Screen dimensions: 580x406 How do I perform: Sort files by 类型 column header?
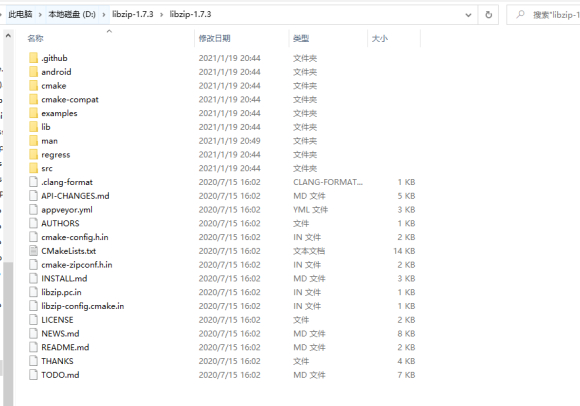point(301,38)
